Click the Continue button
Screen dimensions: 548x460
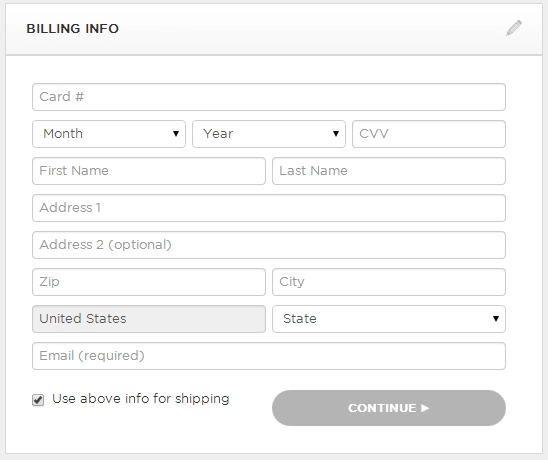(389, 408)
